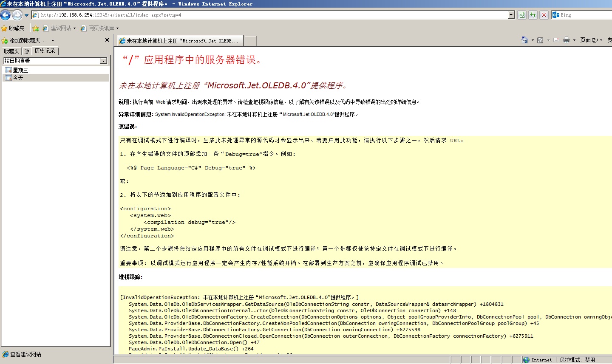Image resolution: width=612 pixels, height=364 pixels.
Task: Open the blank new tab button
Action: point(251,41)
